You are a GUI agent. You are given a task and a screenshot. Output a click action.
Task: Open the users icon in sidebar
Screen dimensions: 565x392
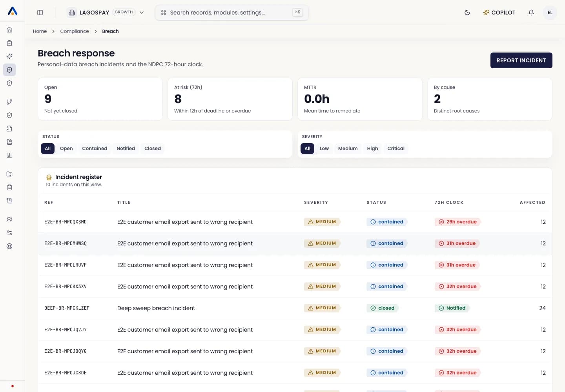pos(9,220)
